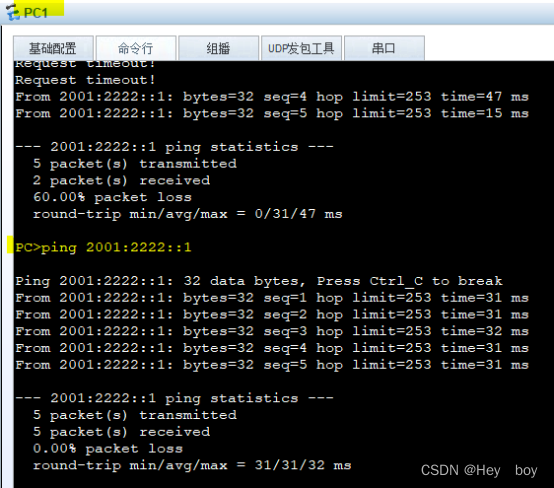Click the reply line with time=15 ms

(272, 113)
